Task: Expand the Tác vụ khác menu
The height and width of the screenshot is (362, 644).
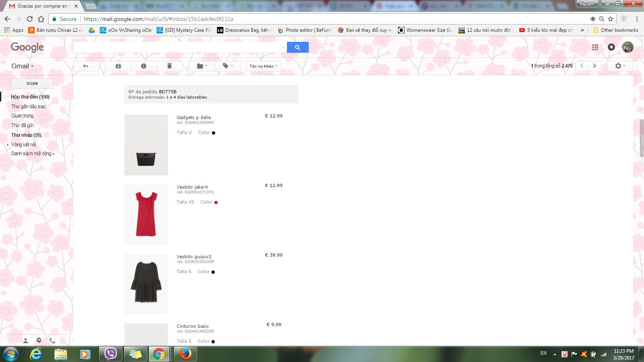Action: (x=263, y=66)
